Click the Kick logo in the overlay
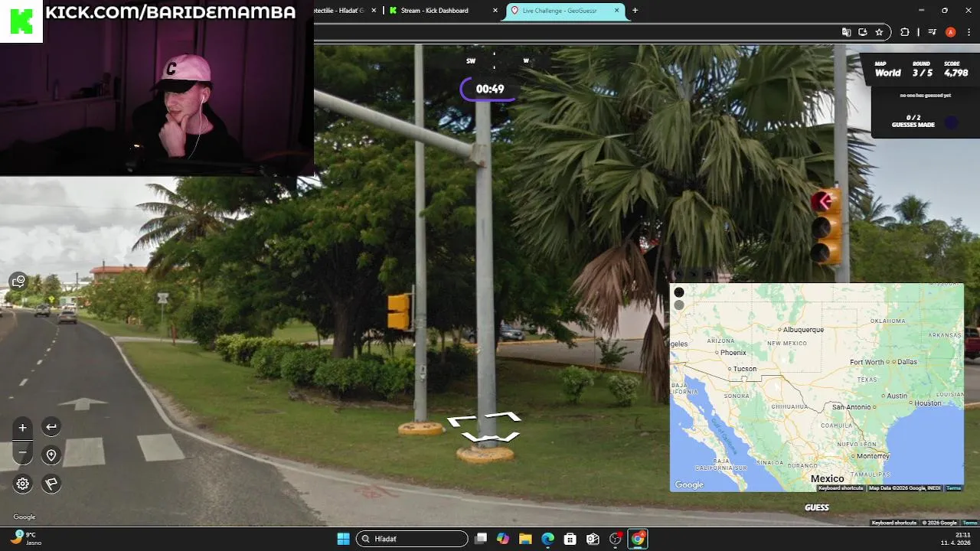This screenshot has height=551, width=980. tap(21, 21)
